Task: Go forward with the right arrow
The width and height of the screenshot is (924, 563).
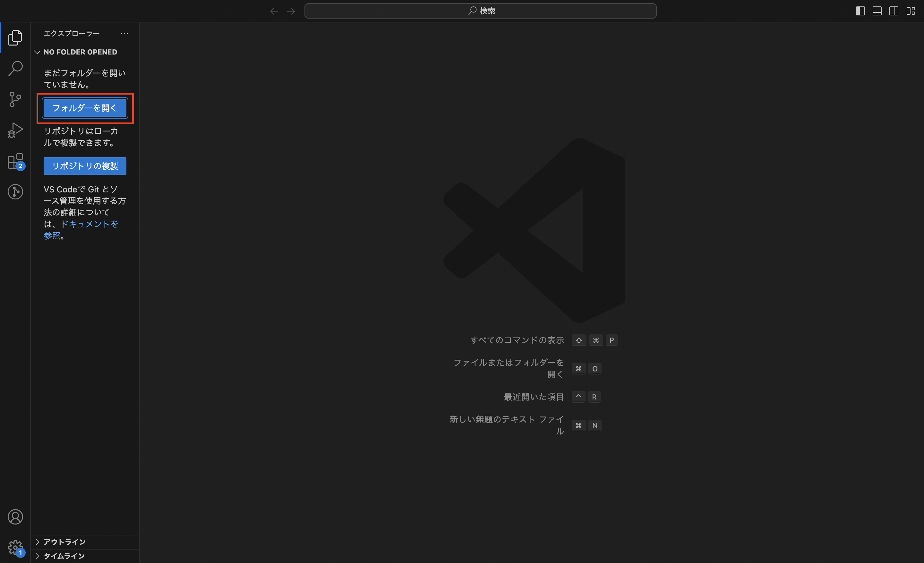Action: [x=291, y=11]
